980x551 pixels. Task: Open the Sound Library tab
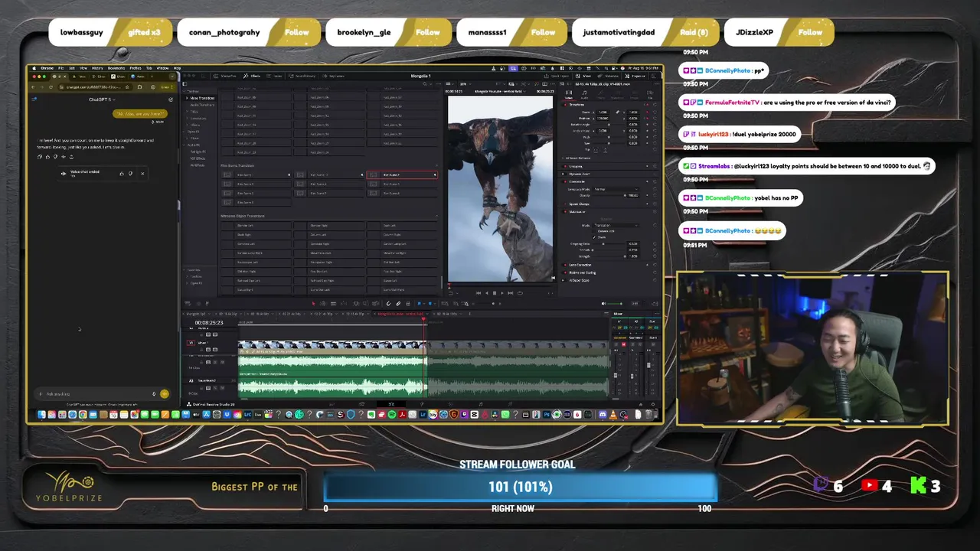coord(303,76)
